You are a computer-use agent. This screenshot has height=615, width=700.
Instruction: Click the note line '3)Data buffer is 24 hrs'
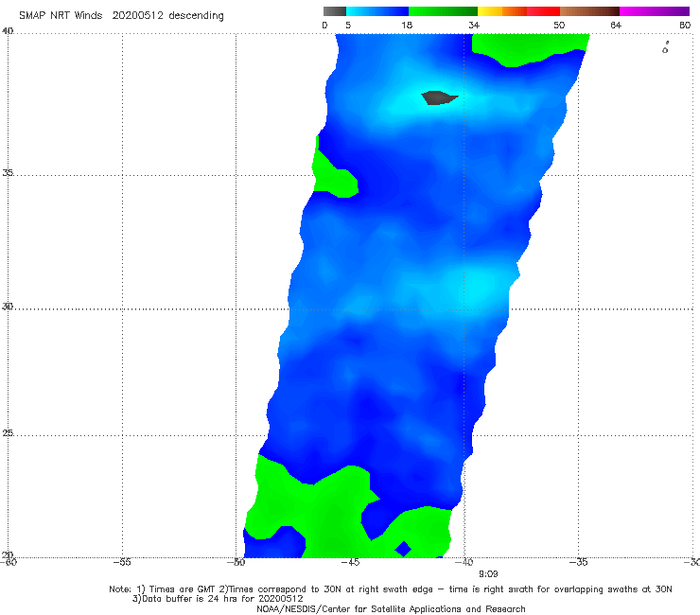coord(218,599)
